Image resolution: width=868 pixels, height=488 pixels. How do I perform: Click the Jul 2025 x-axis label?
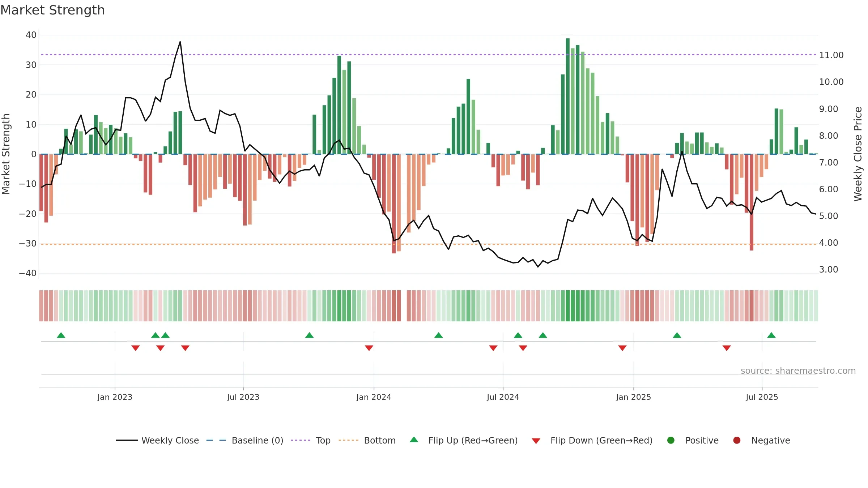762,397
